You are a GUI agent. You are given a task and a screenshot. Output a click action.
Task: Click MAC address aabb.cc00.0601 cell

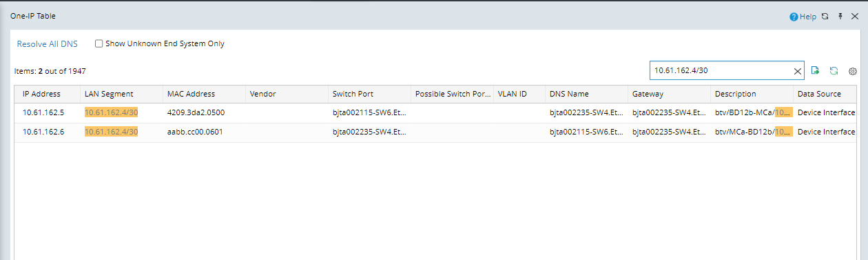tap(195, 132)
